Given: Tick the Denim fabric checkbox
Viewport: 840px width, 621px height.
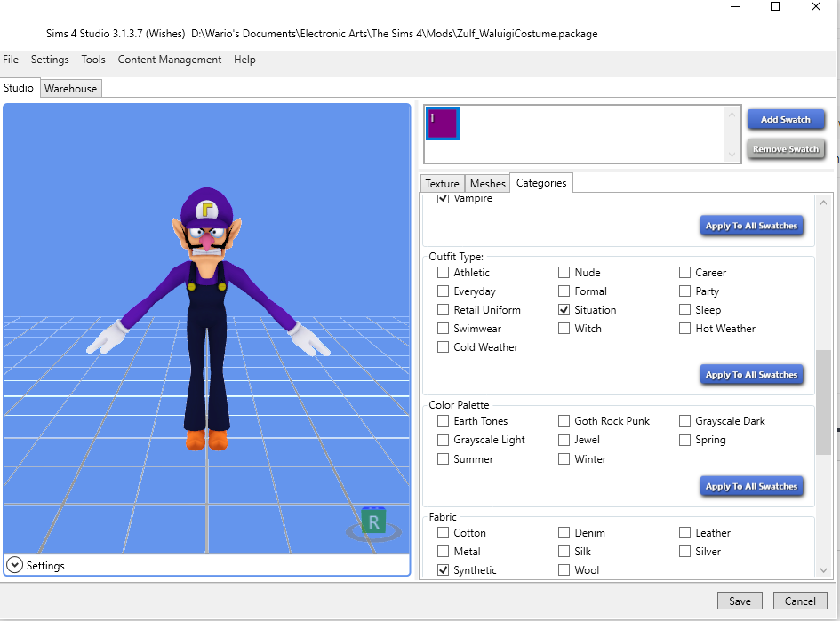Looking at the screenshot, I should click(x=564, y=533).
